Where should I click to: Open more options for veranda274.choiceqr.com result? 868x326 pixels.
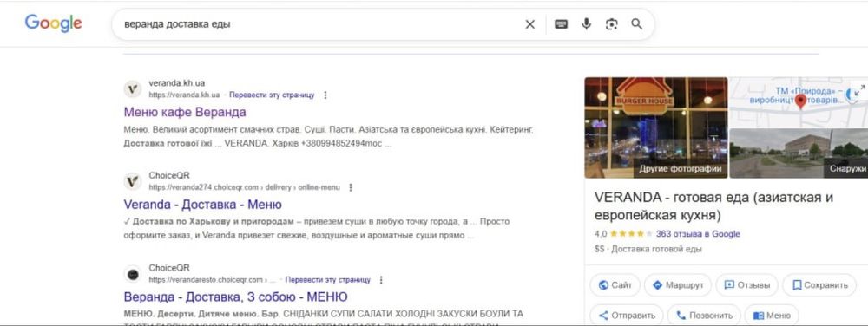pos(350,187)
